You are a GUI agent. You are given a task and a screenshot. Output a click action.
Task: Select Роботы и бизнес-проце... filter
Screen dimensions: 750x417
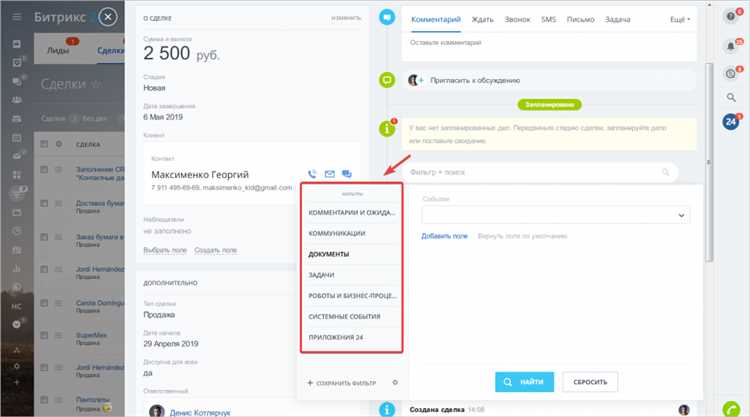pyautogui.click(x=352, y=296)
